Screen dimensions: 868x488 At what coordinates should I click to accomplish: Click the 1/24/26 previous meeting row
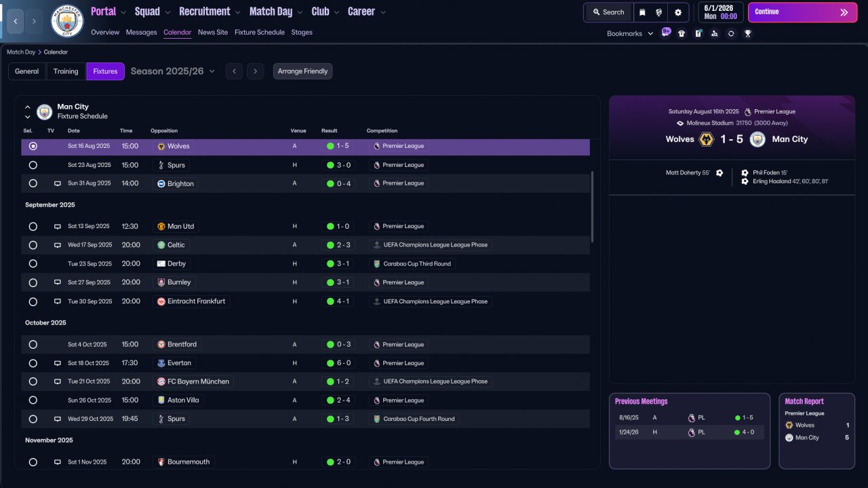tap(690, 432)
